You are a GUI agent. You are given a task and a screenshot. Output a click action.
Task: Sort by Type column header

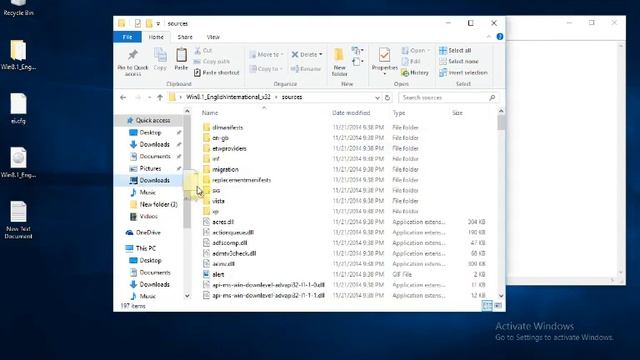pos(399,113)
